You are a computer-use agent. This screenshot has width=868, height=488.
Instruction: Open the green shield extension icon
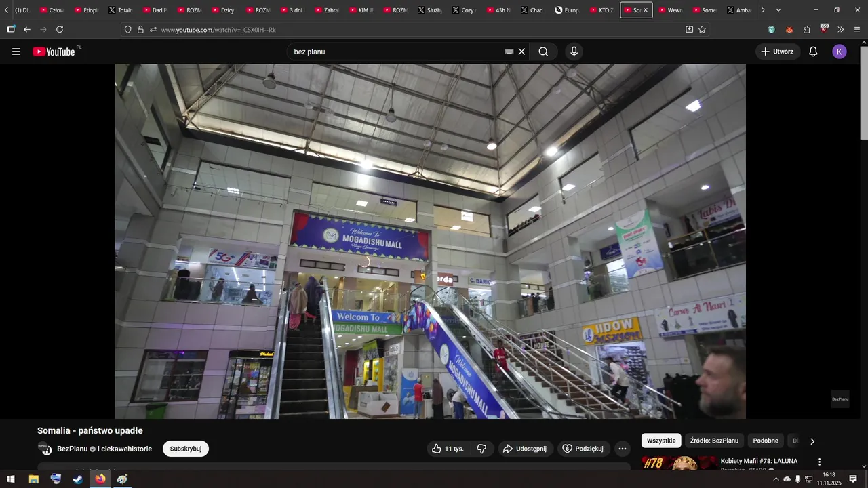tap(771, 30)
